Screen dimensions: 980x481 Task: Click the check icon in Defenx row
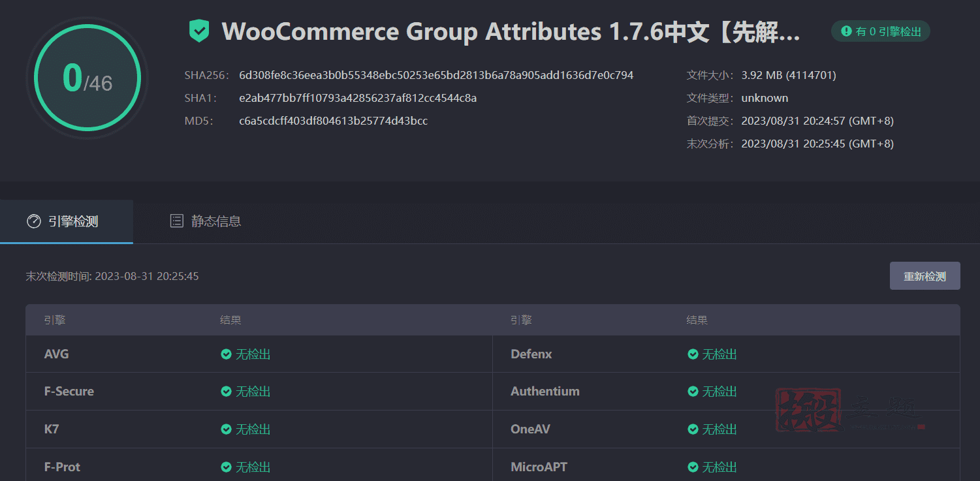(693, 354)
